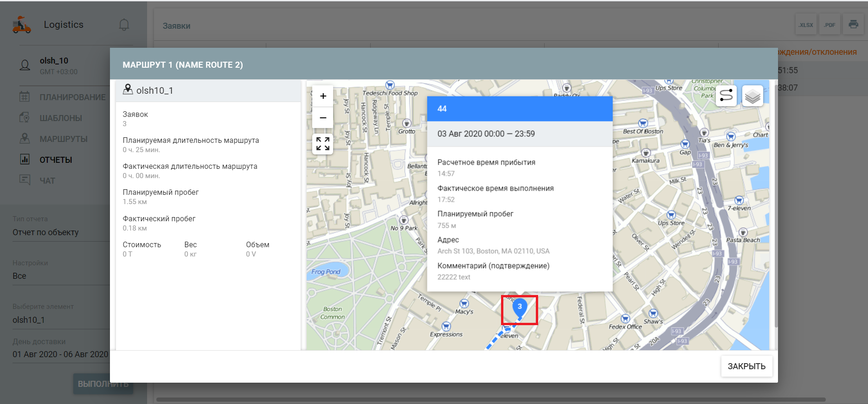Click the route display icon on map
The image size is (868, 404).
(726, 96)
